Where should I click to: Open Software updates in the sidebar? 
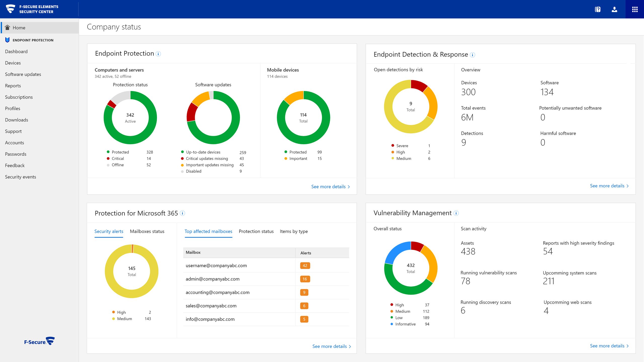tap(23, 74)
